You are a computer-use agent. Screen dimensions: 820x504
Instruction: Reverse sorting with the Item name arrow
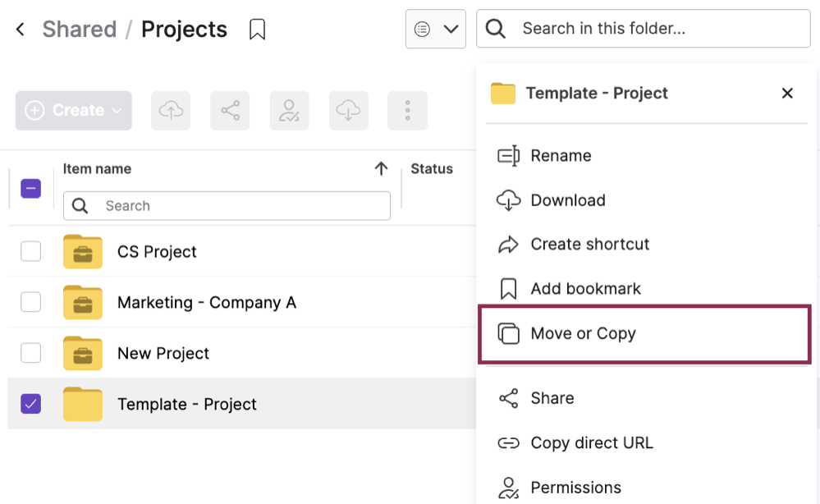click(380, 168)
